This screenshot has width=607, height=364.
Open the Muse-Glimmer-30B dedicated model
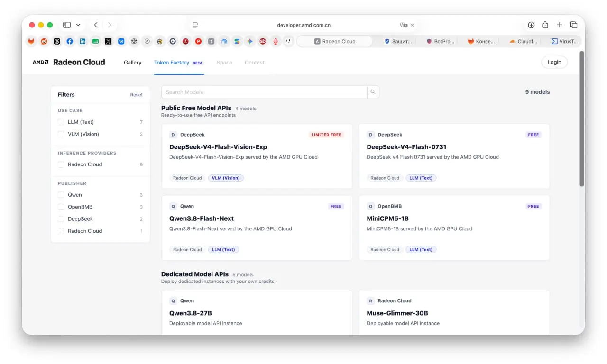(454, 312)
